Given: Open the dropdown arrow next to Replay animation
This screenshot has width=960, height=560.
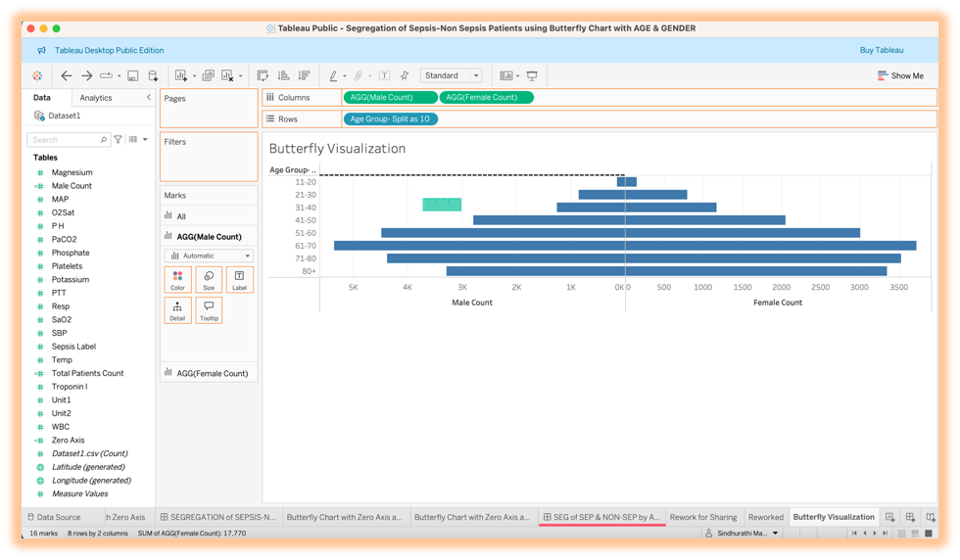Looking at the screenshot, I should [119, 76].
